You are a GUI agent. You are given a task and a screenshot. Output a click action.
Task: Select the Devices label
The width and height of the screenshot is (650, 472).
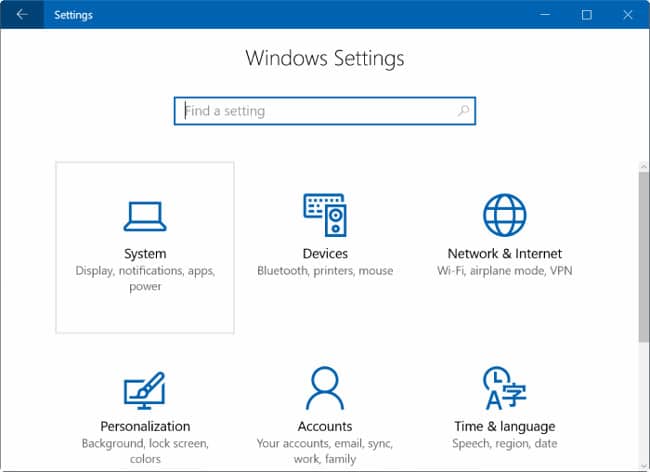325,254
